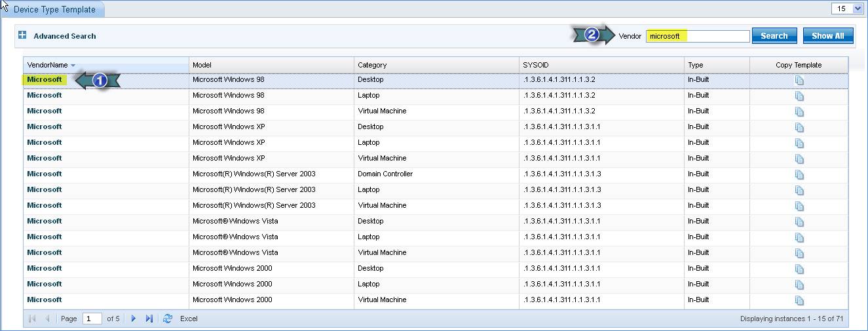This screenshot has width=868, height=331.
Task: Select the Device Type Template tab
Action: coord(54,9)
